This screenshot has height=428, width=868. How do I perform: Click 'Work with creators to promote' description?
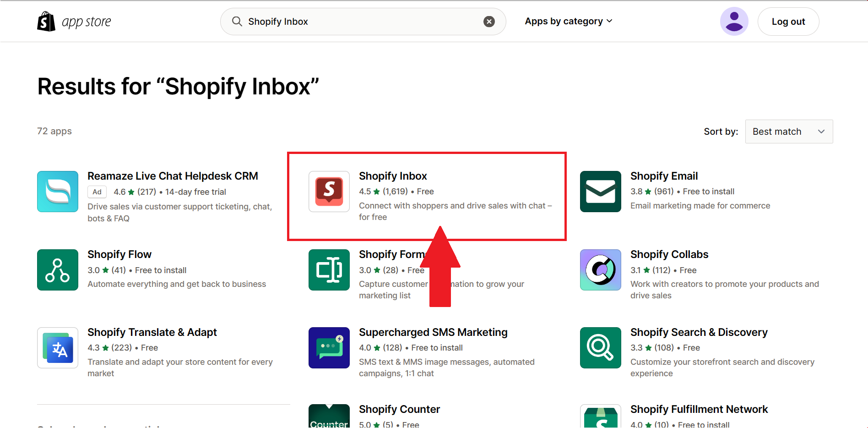725,290
